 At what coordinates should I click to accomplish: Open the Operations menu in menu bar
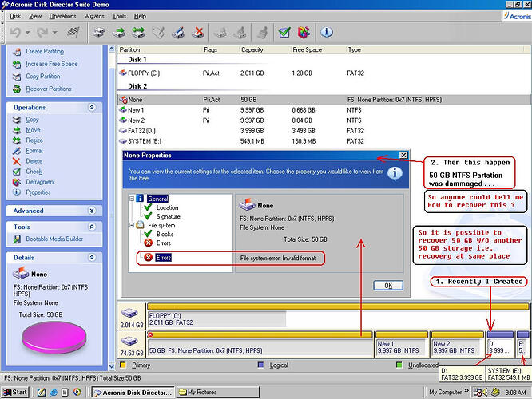coord(62,16)
